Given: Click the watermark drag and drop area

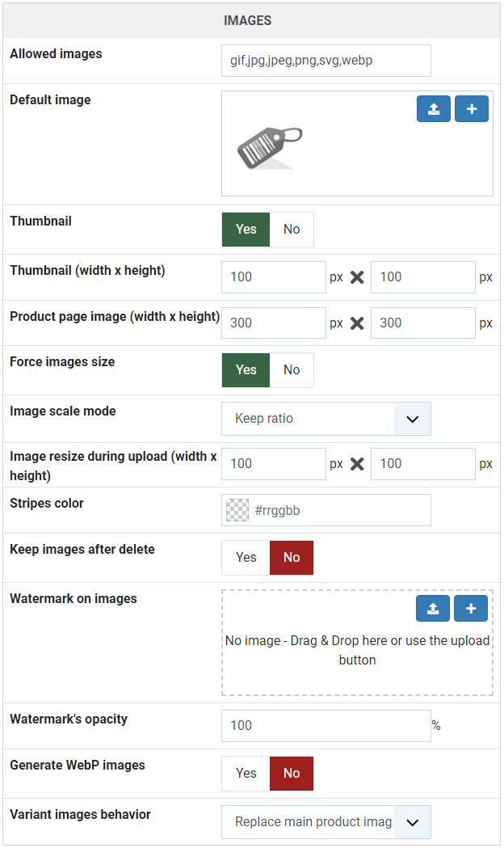Looking at the screenshot, I should coord(357,643).
